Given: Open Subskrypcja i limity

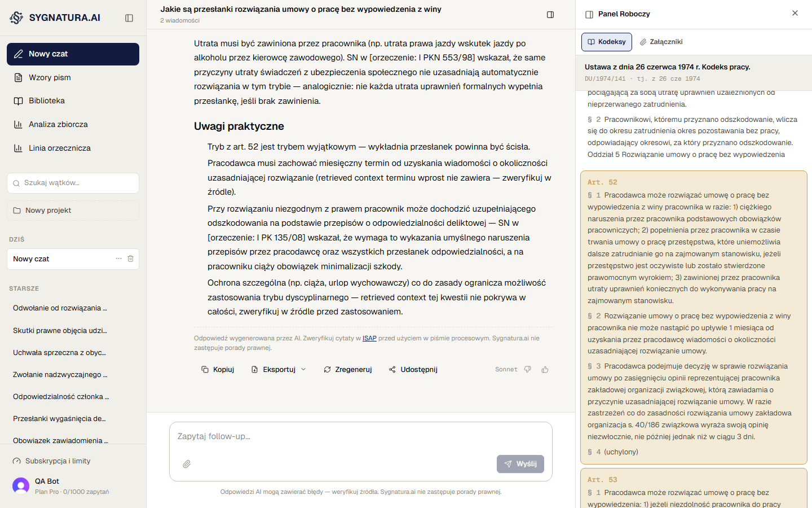Looking at the screenshot, I should [x=73, y=461].
